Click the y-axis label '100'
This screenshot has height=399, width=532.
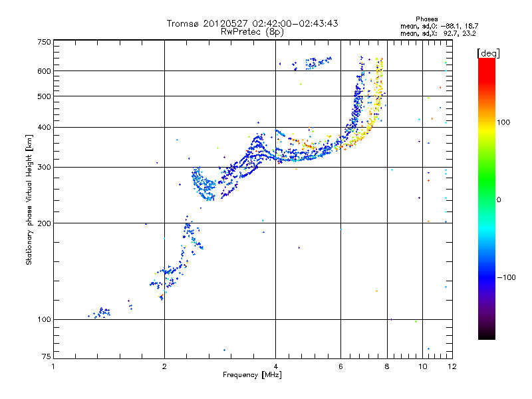(x=44, y=320)
